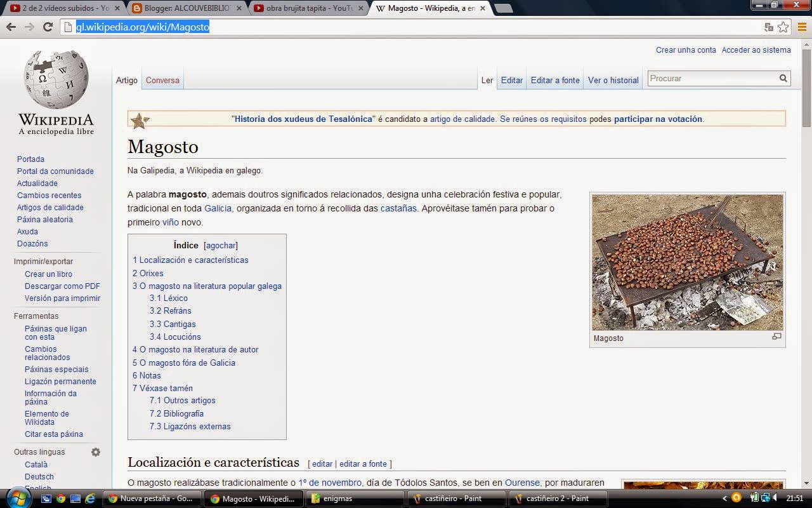Click the 21:51 taskbar clock
Viewport: 812px width, 508px height.
click(795, 498)
